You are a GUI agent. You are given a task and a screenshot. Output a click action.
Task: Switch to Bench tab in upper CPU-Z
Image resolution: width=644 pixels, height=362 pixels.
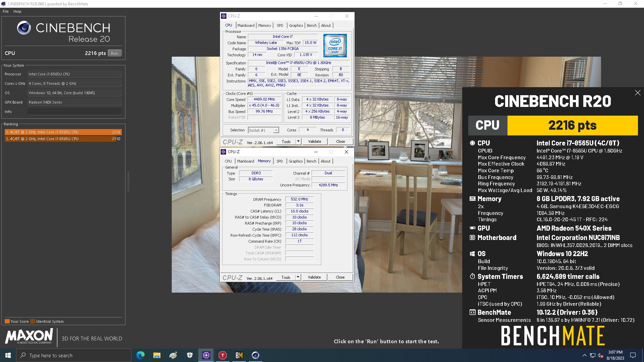pos(312,25)
